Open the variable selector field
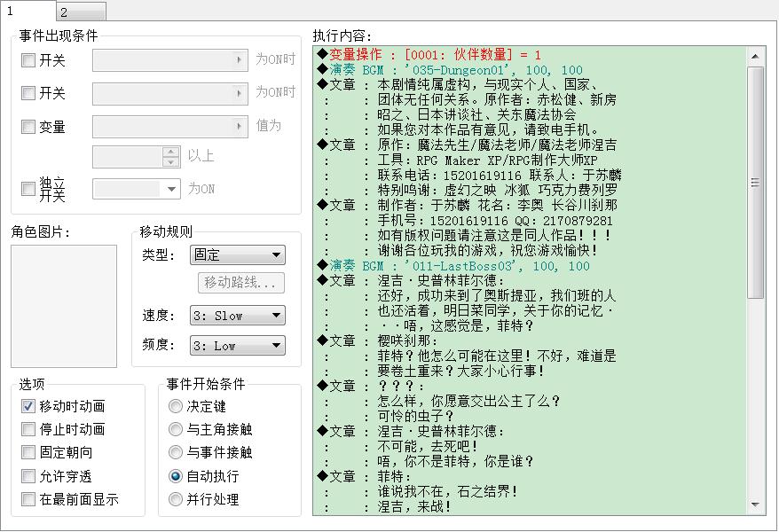This screenshot has width=779, height=532. (x=170, y=127)
